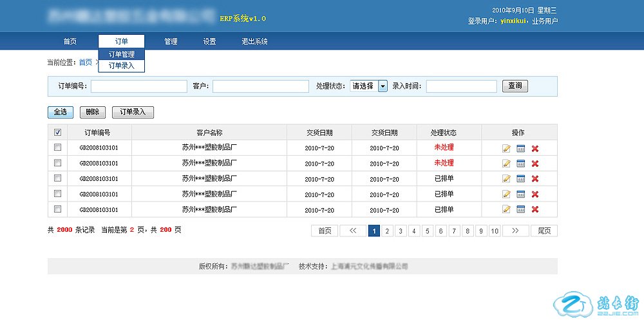Click the red delete X in third row
644x322 pixels.
(x=535, y=179)
